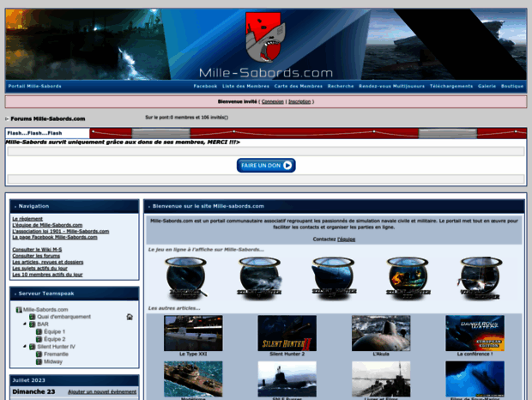Open Le règlement link

27,219
